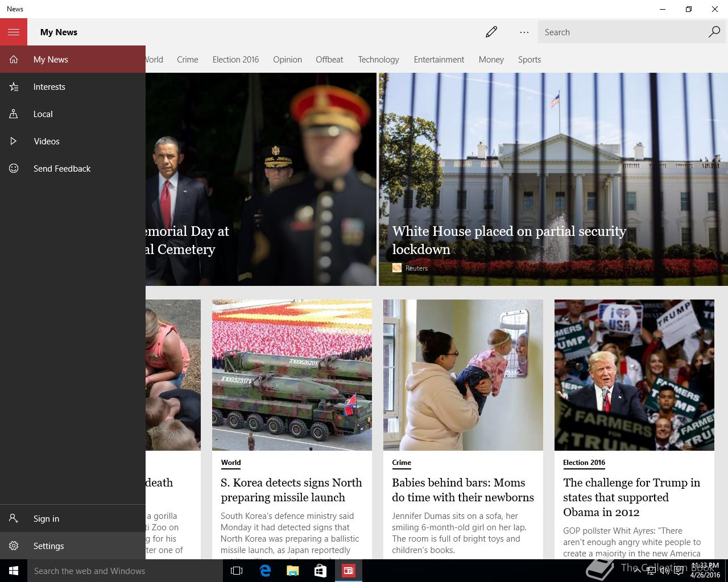Switch to the Sports tab
Viewport: 728px width, 582px height.
tap(530, 59)
